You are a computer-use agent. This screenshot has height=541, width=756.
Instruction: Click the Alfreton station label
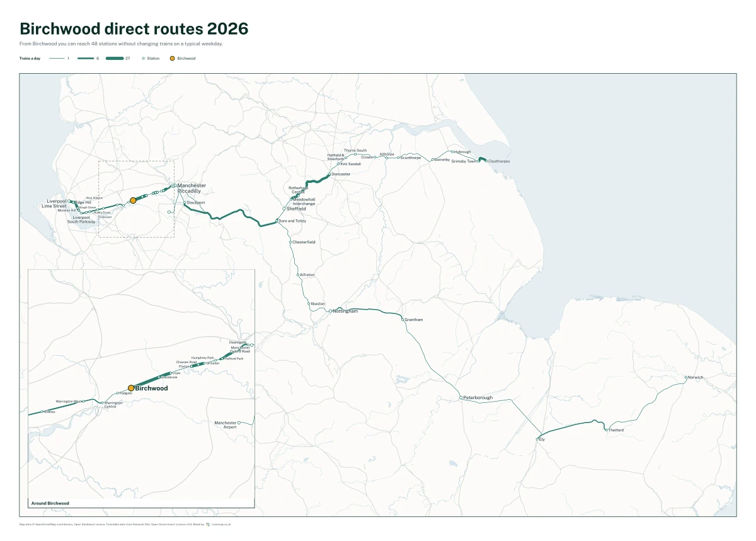point(307,275)
